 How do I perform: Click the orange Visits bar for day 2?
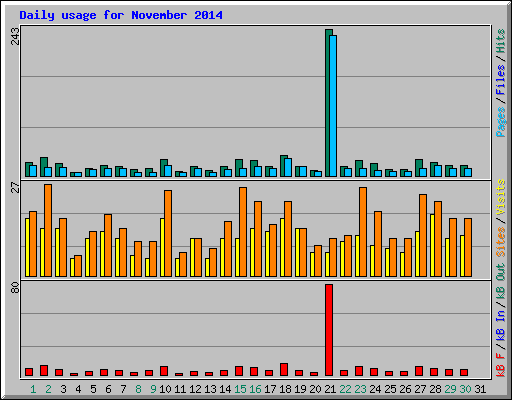(48, 230)
